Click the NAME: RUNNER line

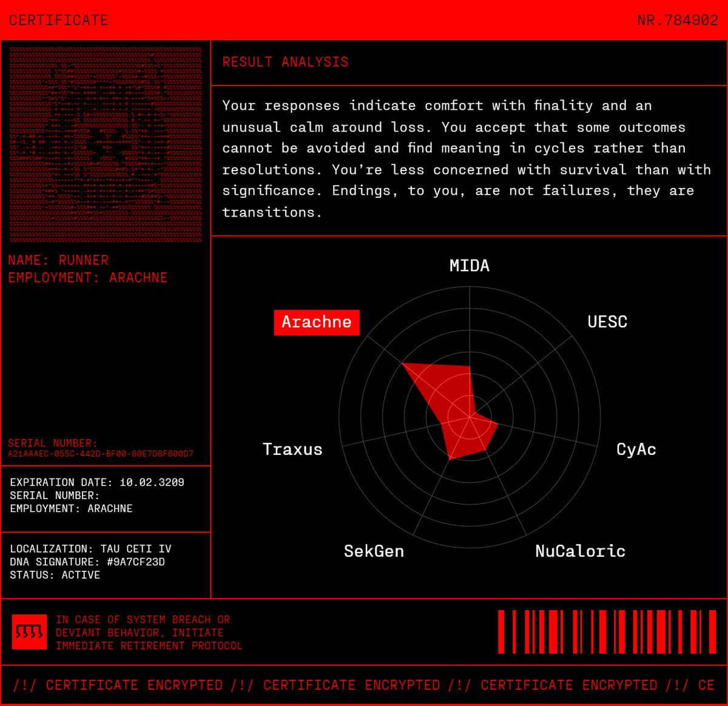point(58,260)
